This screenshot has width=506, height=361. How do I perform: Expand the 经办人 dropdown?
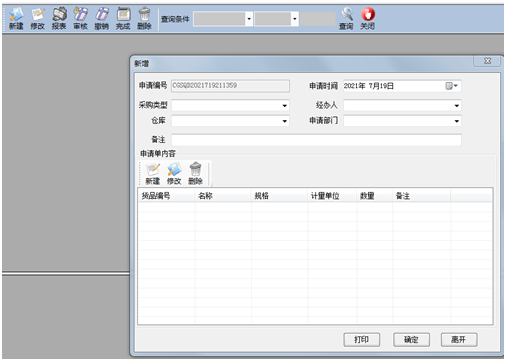(x=456, y=106)
